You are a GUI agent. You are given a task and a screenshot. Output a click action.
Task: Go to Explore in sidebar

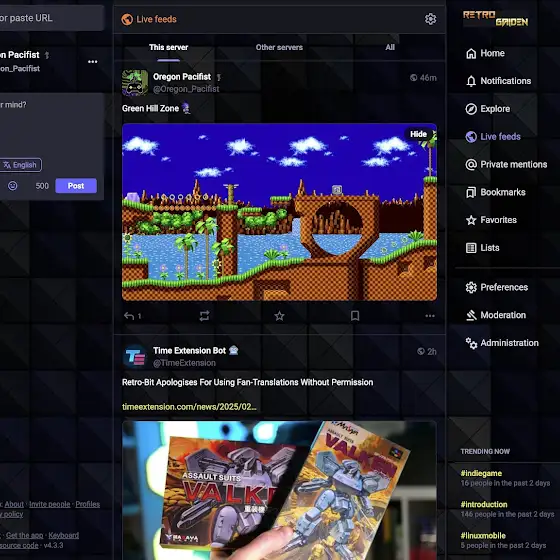(488, 109)
